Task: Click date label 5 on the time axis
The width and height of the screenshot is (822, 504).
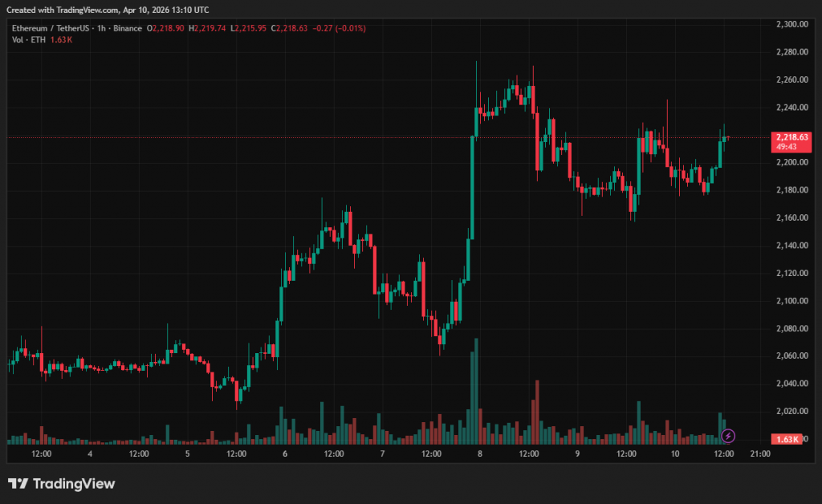Action: click(x=187, y=453)
